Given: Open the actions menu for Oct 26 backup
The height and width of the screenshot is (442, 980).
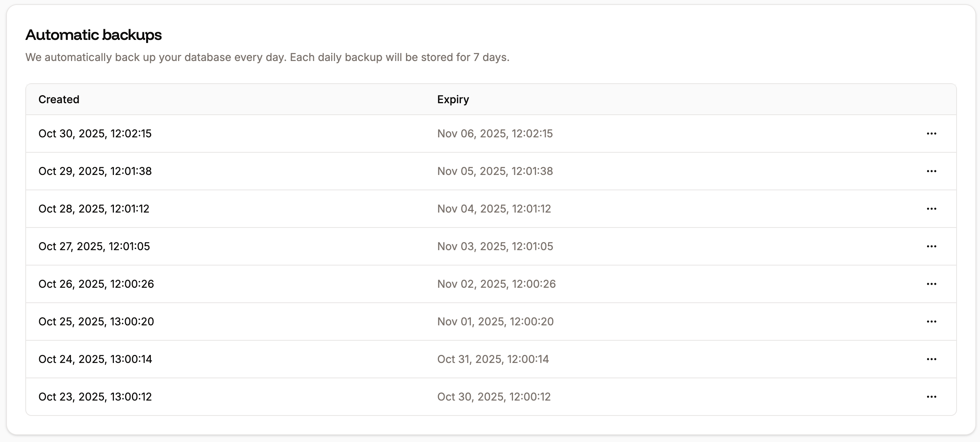Looking at the screenshot, I should (932, 284).
